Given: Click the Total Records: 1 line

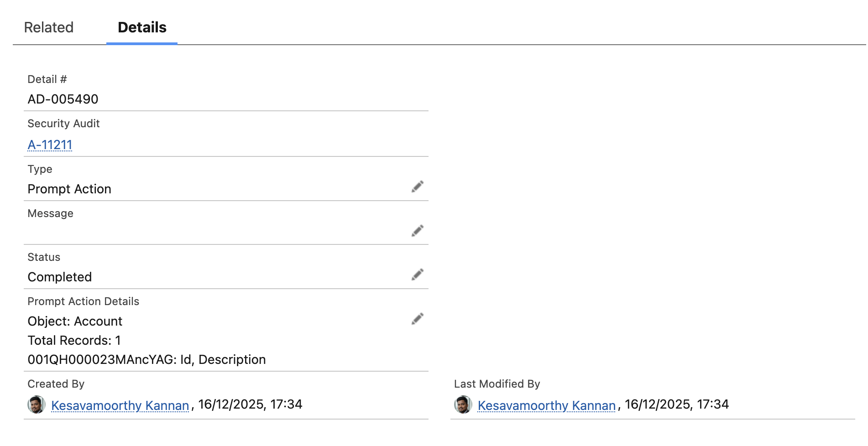Looking at the screenshot, I should tap(74, 341).
